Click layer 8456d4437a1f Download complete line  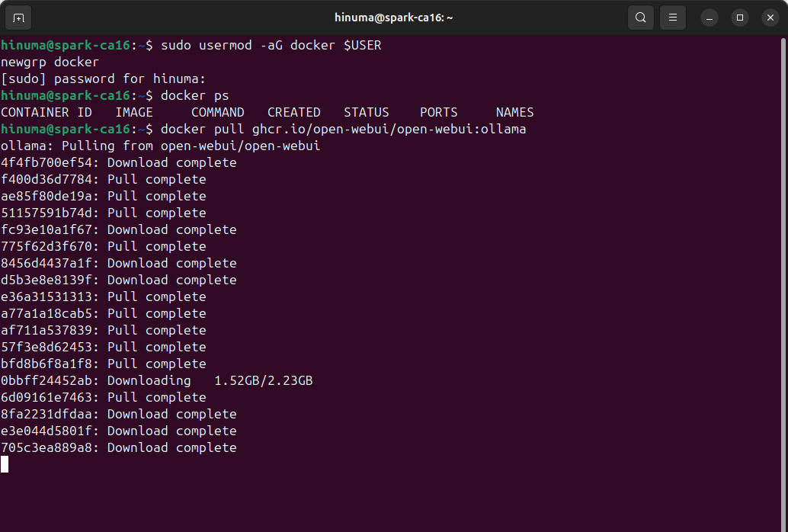(x=119, y=263)
